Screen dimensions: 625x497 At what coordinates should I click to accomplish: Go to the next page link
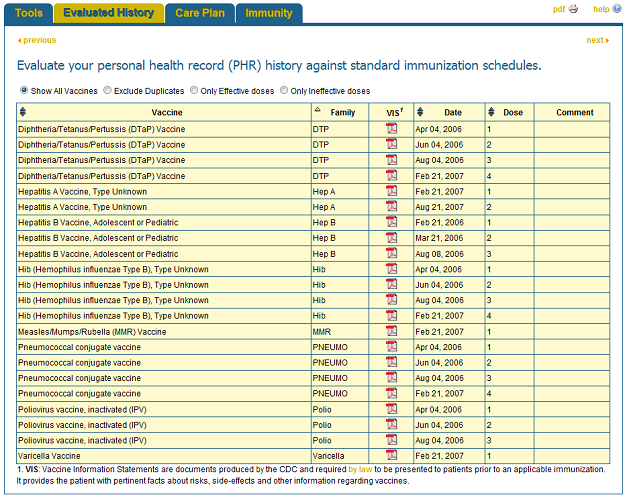click(x=597, y=40)
